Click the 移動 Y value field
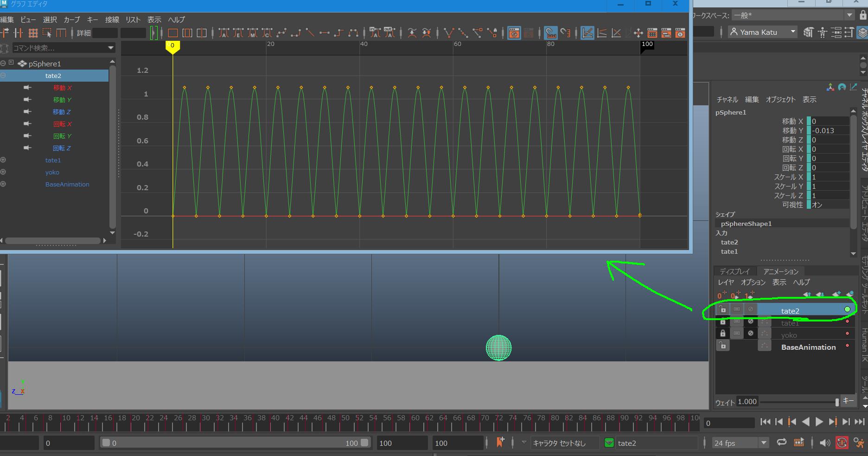Image resolution: width=868 pixels, height=456 pixels. pyautogui.click(x=830, y=130)
